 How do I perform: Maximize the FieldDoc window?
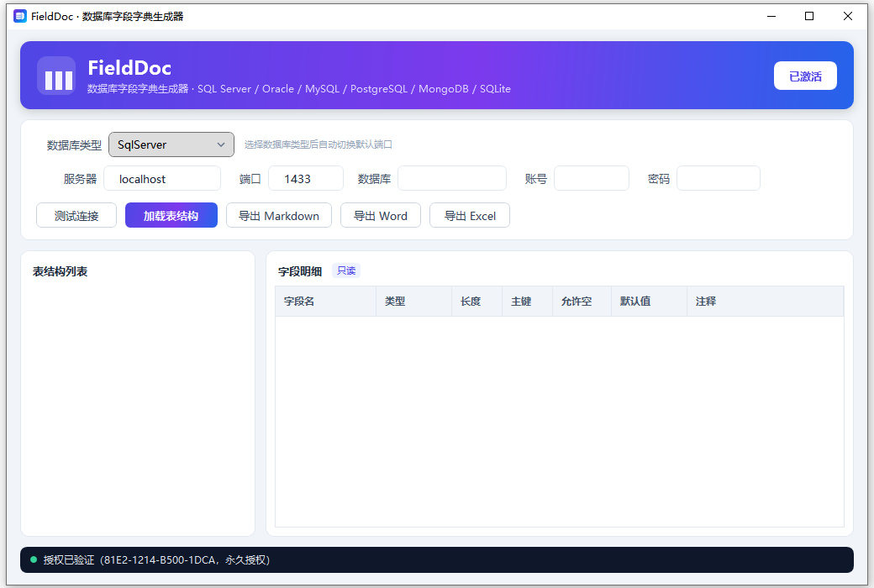[809, 16]
